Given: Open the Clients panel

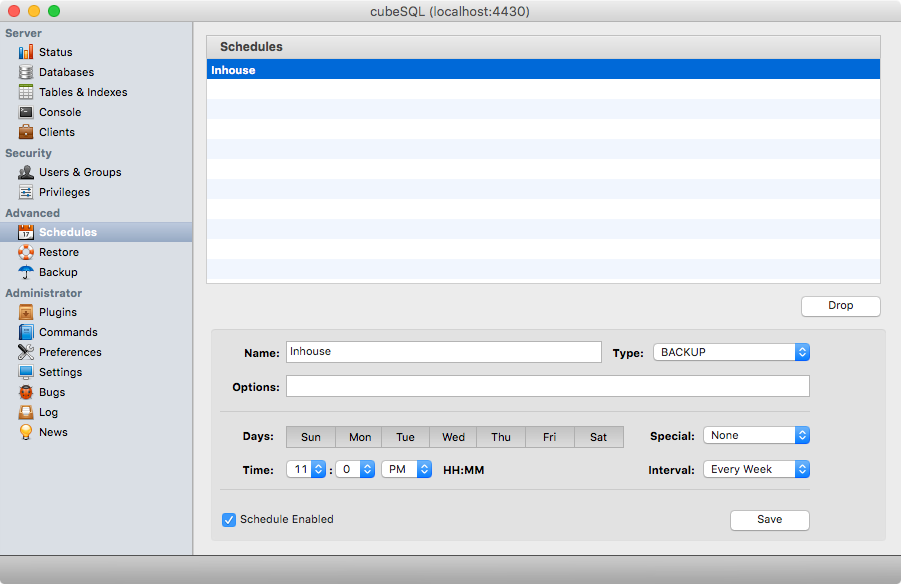Looking at the screenshot, I should (x=25, y=132).
